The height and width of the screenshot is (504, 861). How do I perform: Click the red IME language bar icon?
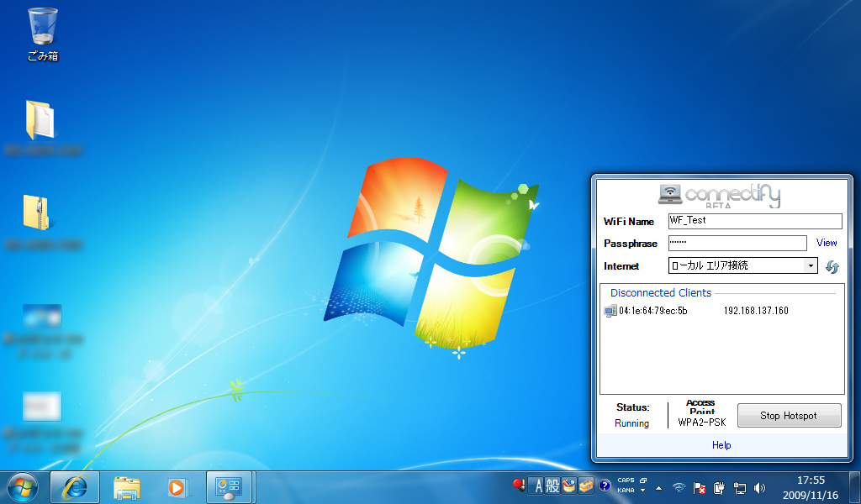tap(519, 486)
